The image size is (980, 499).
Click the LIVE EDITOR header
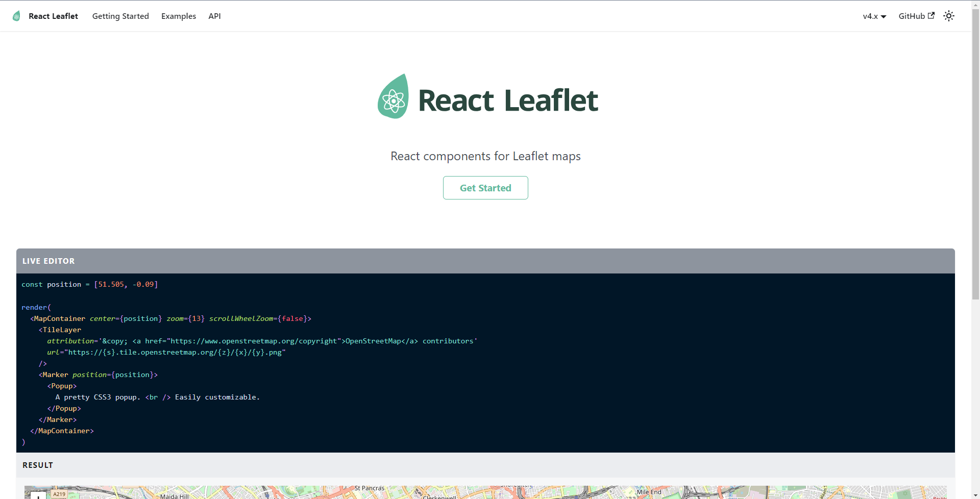coord(485,261)
